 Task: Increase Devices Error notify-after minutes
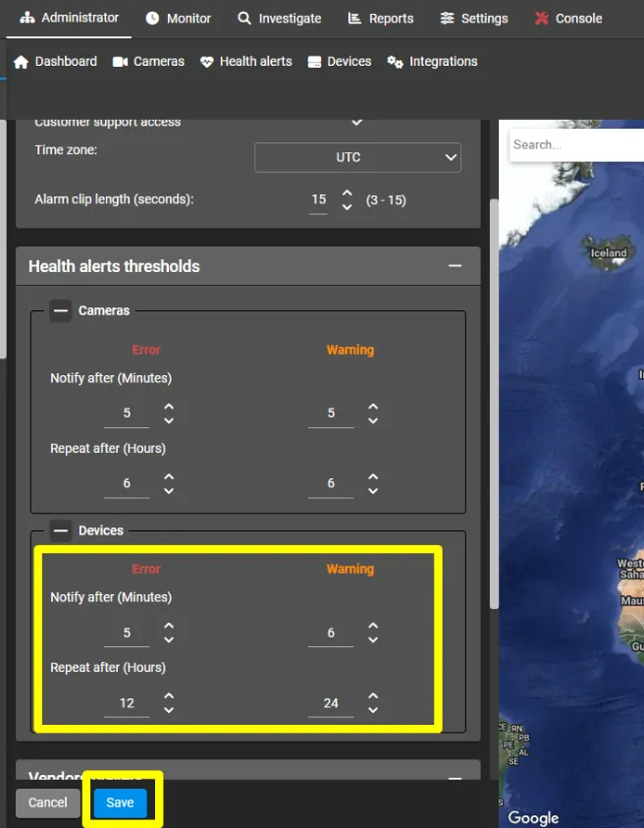pos(169,626)
